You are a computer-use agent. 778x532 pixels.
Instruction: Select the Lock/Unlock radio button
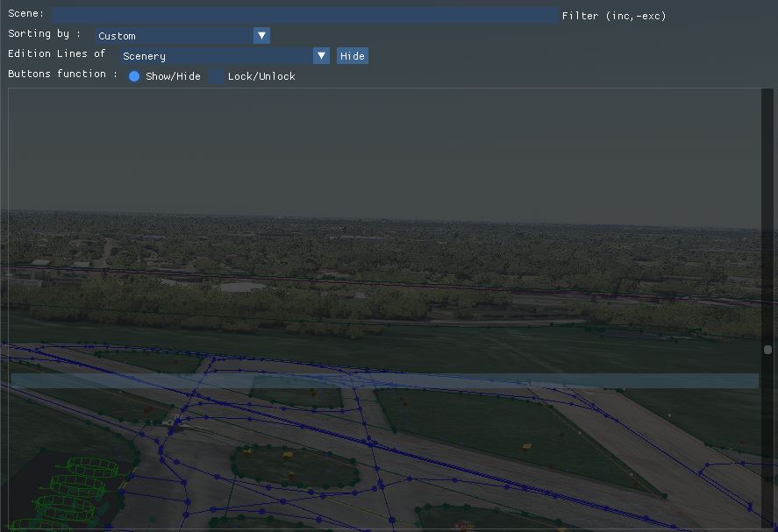pyautogui.click(x=216, y=76)
